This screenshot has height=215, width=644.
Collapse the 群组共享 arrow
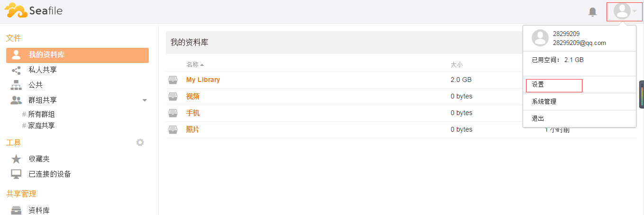pos(145,100)
